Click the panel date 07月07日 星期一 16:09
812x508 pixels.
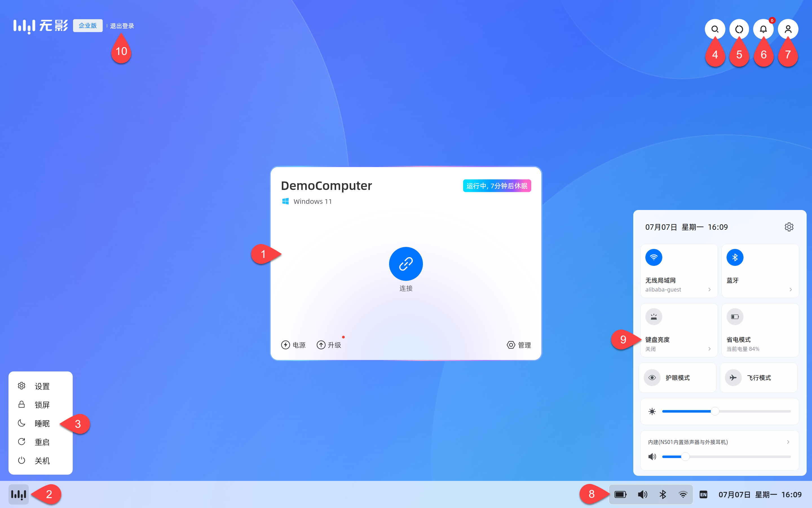coord(686,227)
